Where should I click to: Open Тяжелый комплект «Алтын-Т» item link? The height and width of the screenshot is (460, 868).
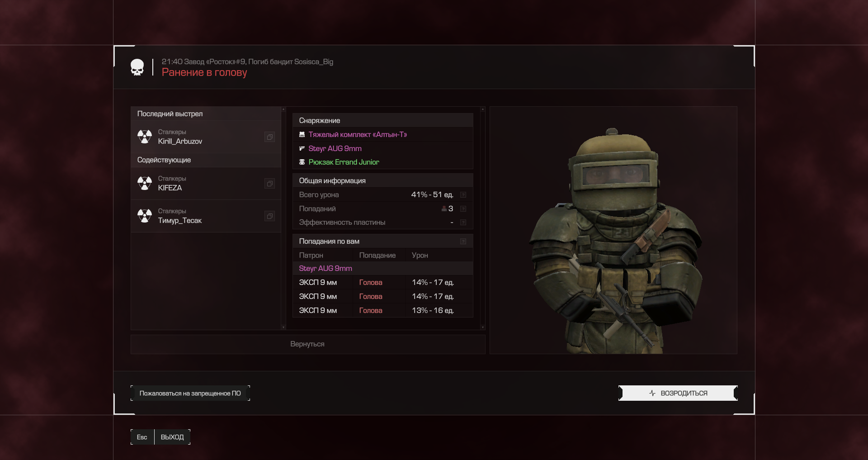(358, 135)
